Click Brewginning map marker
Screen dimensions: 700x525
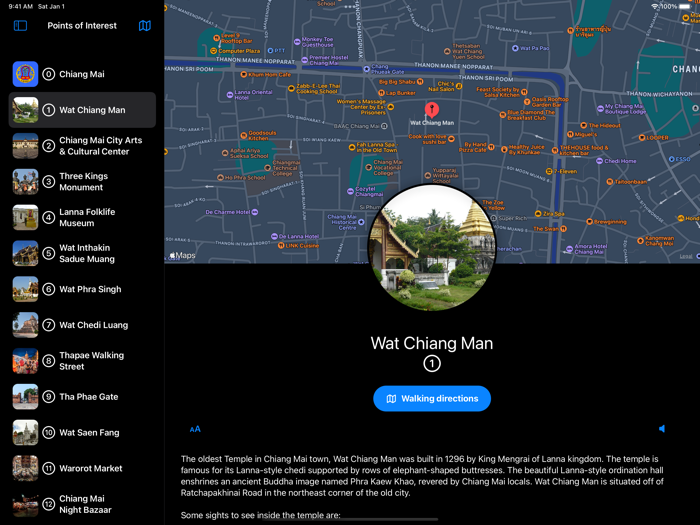click(589, 222)
